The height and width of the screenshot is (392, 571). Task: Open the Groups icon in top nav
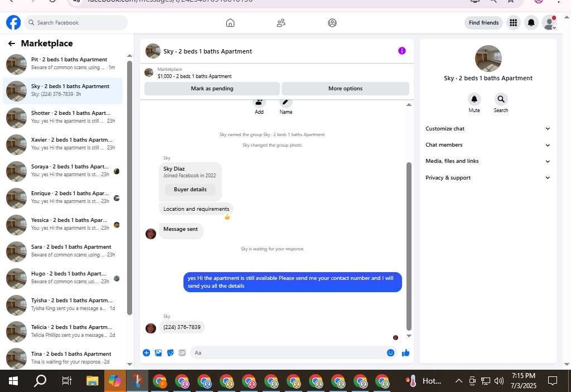click(x=332, y=23)
